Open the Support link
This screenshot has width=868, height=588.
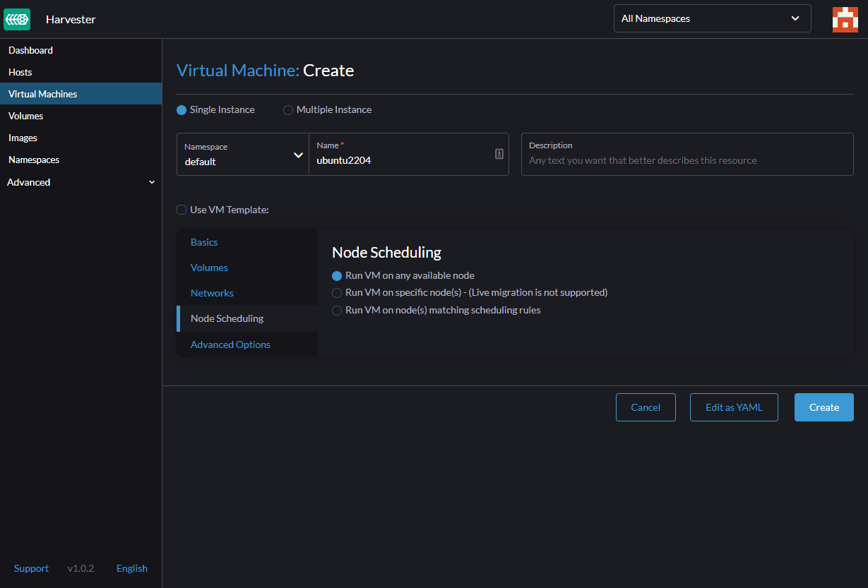pyautogui.click(x=31, y=568)
